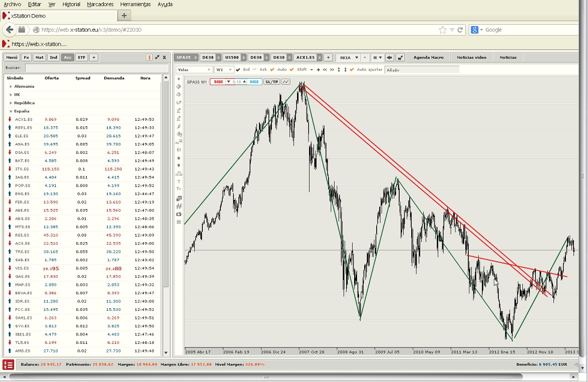This screenshot has width=588, height=382.
Task: Open the stacked layers icon
Action: pos(179,199)
